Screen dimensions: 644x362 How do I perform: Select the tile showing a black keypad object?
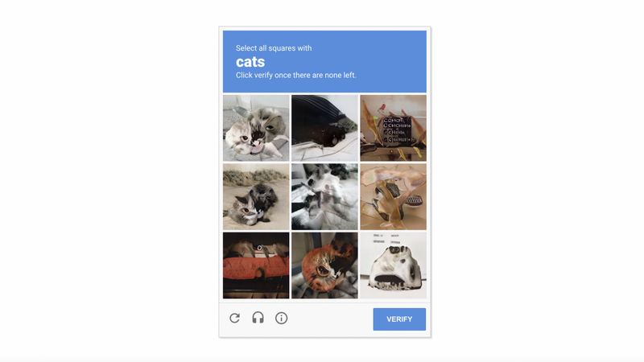point(394,128)
